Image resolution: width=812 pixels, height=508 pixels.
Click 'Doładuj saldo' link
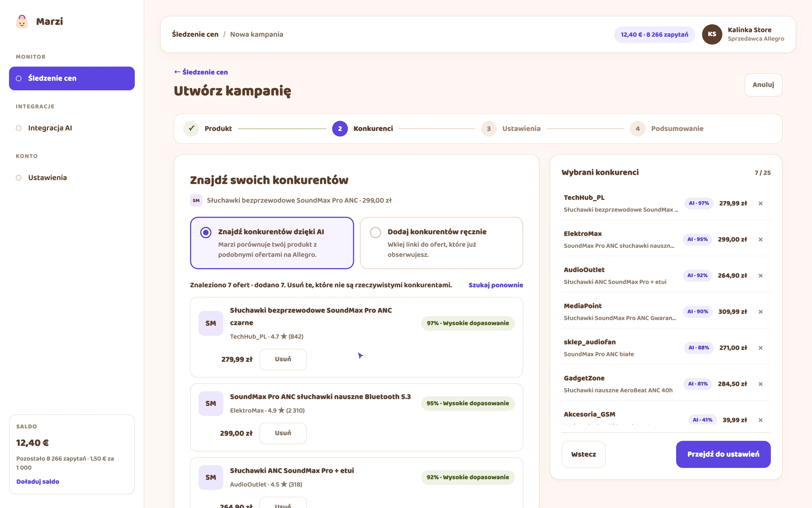37,481
